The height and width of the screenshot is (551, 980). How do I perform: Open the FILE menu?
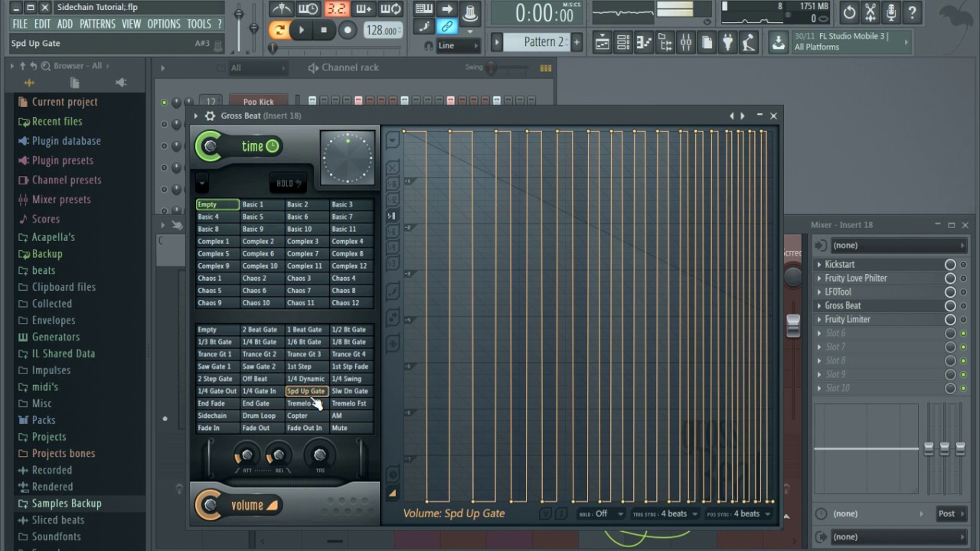20,24
